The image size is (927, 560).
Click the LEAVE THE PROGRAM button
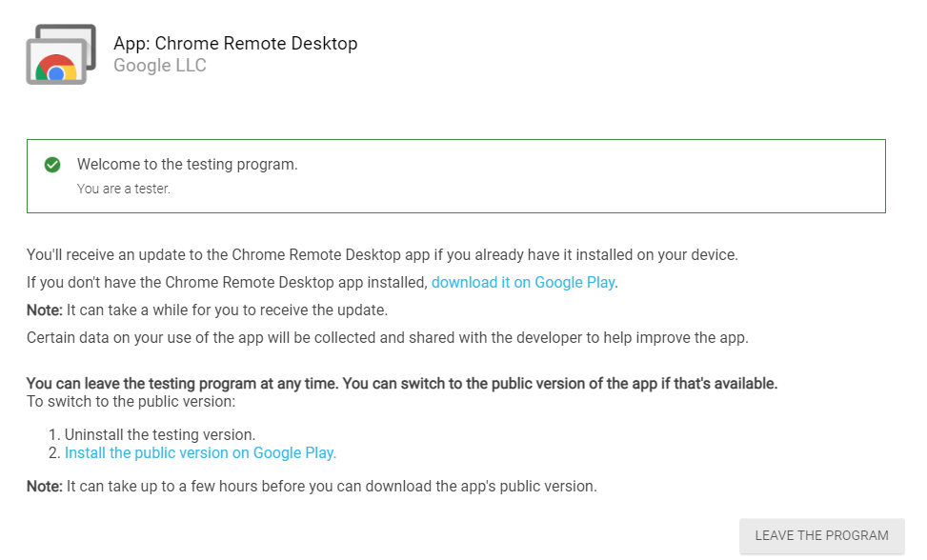(822, 536)
